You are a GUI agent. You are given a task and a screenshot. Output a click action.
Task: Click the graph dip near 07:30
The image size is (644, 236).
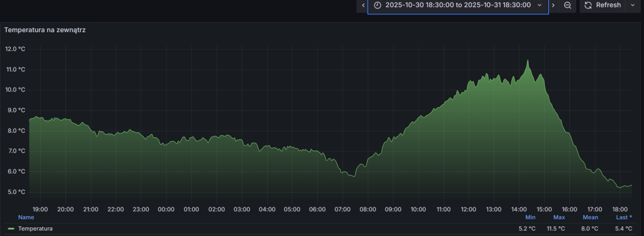point(352,176)
